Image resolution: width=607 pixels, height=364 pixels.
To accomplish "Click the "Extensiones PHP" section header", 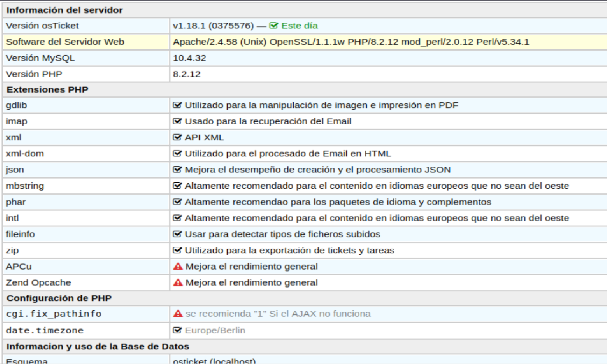I will point(47,90).
